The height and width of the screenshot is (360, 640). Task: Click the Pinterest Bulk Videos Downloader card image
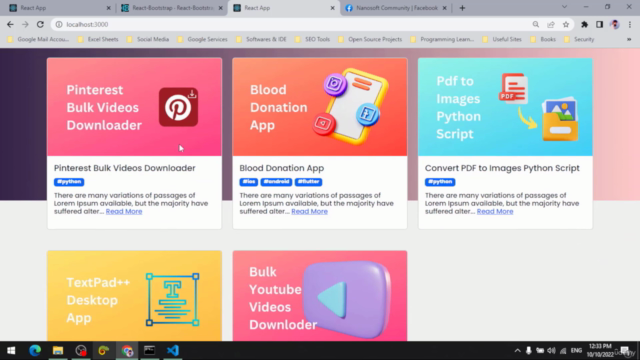tap(134, 107)
